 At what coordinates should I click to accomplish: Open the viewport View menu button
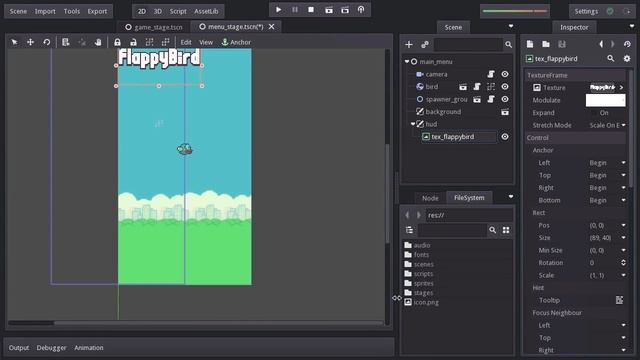click(206, 42)
